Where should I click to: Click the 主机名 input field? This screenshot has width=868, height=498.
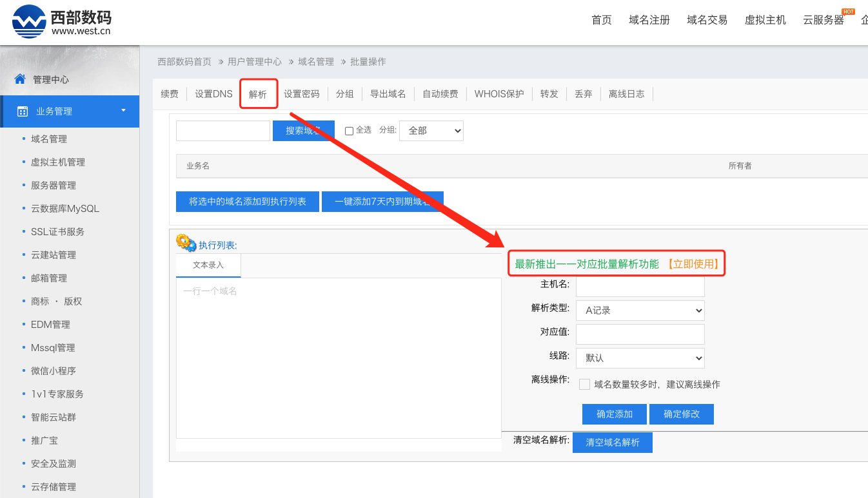click(640, 286)
